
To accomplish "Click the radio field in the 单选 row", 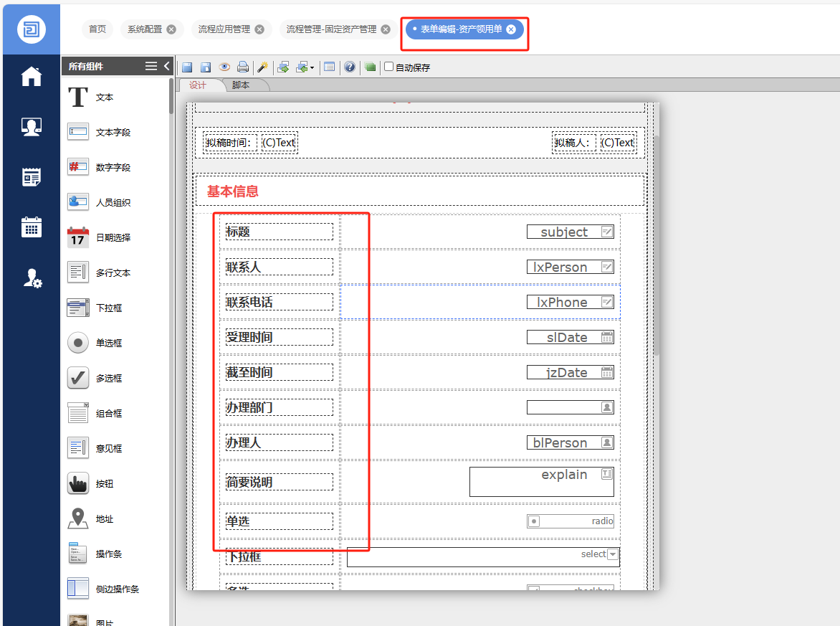I will pos(570,521).
